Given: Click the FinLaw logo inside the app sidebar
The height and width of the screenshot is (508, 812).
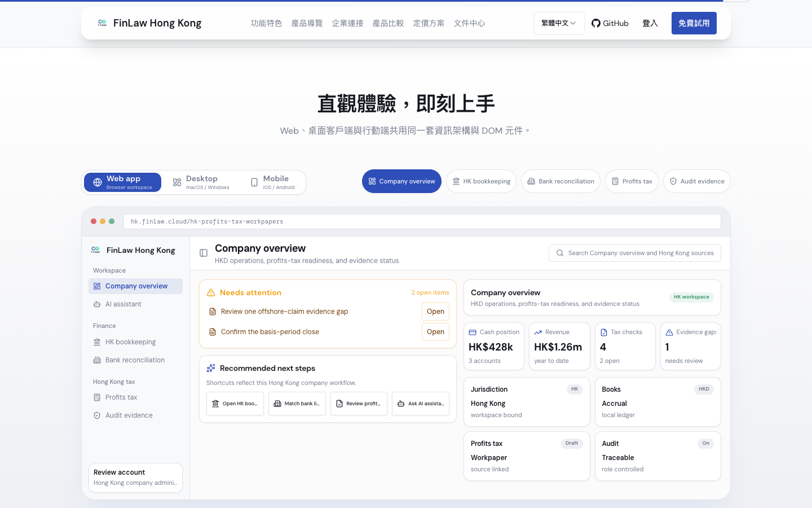Looking at the screenshot, I should (x=95, y=250).
